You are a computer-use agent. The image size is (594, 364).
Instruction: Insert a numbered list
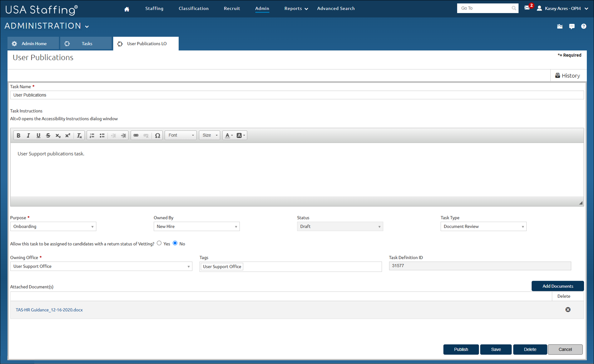92,135
